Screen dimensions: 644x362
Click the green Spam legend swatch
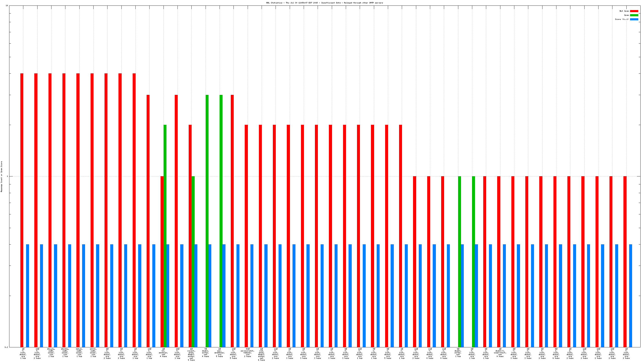(x=634, y=15)
